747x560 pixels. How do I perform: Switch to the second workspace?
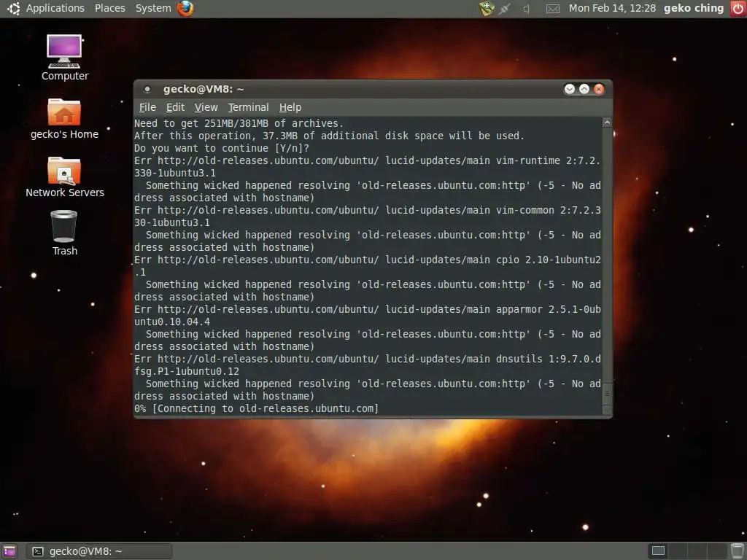[x=678, y=551]
